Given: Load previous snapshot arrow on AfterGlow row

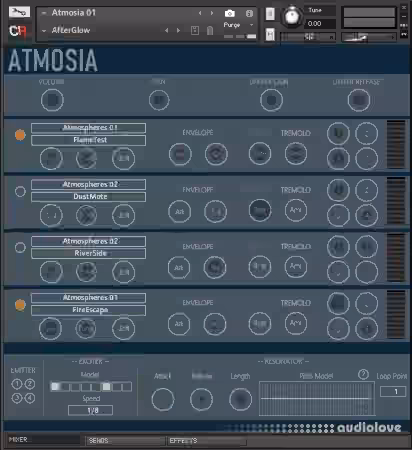Looking at the screenshot, I should click(167, 30).
